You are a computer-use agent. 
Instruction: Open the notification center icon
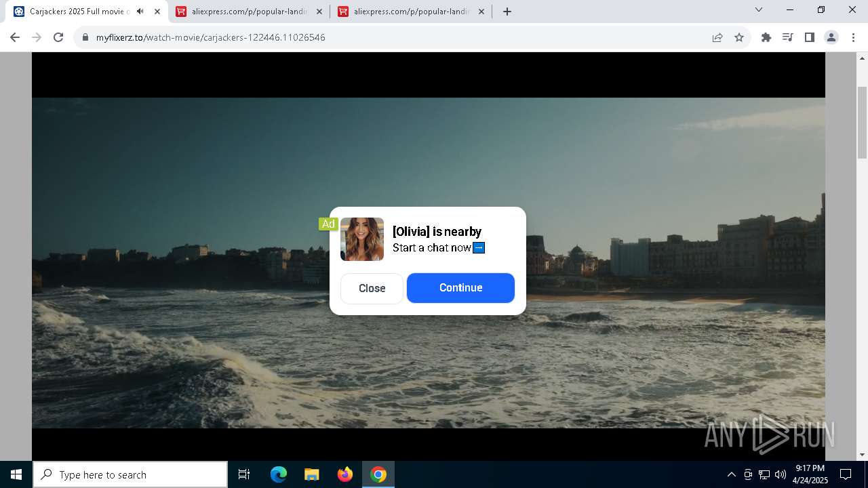(x=846, y=474)
